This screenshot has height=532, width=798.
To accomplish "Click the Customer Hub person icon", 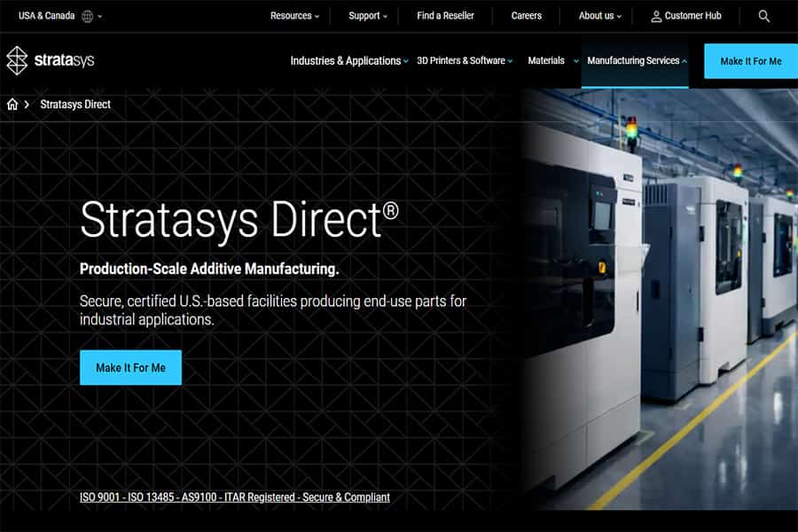I will pyautogui.click(x=656, y=16).
